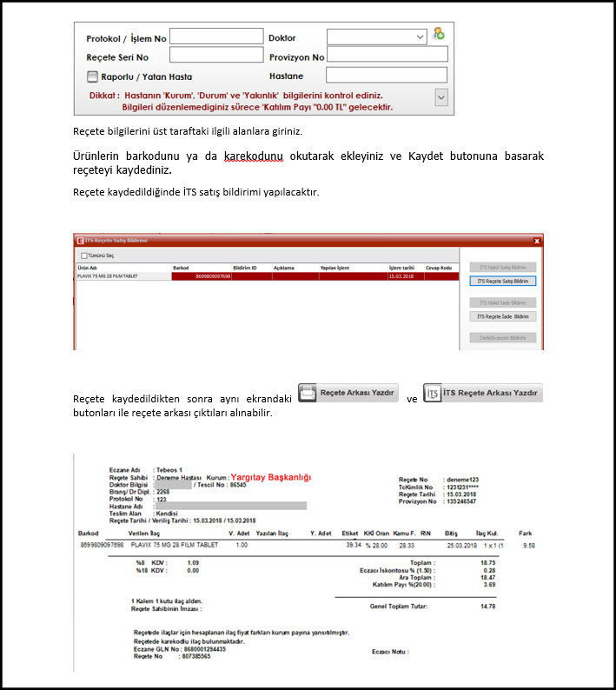
Task: Select the PLAVIX 75 MG 28 FILM TABLET row
Action: point(268,276)
